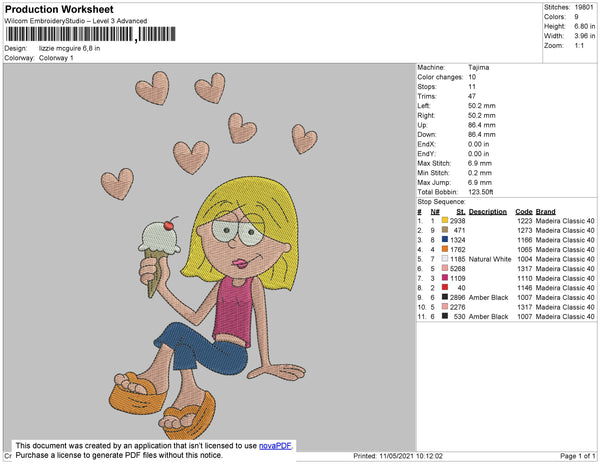Click the white swatch beside Natural White
Screen dimensions: 600x464
[x=445, y=258]
